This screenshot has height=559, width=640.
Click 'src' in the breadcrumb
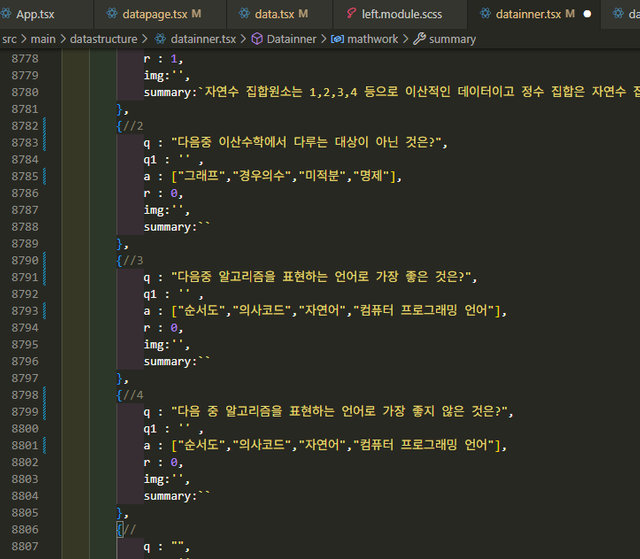(9, 39)
